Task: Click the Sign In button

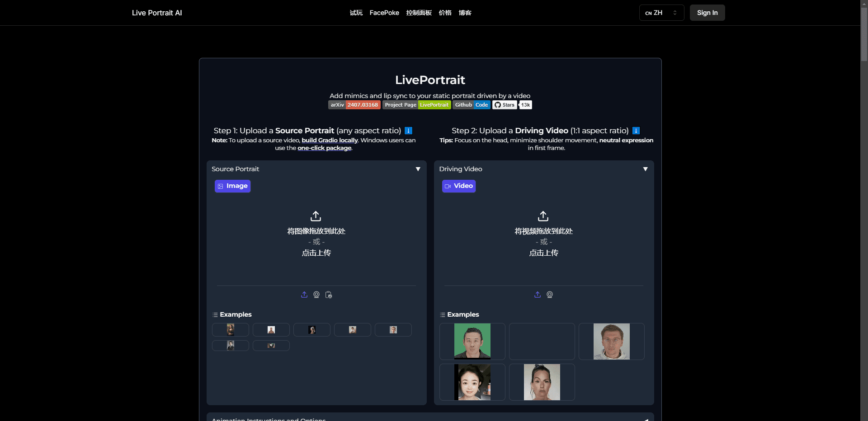Action: (x=707, y=13)
